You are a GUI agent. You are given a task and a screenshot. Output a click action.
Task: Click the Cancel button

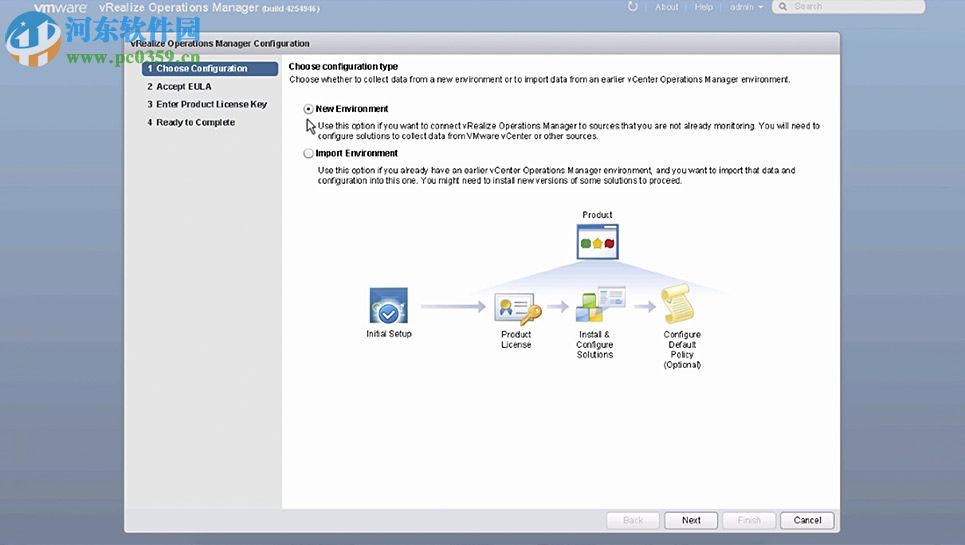(x=807, y=520)
